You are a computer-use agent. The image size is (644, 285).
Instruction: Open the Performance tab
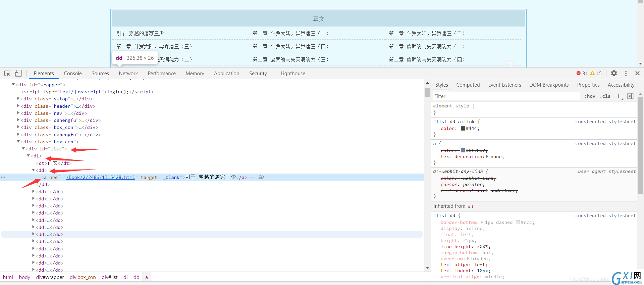point(162,74)
